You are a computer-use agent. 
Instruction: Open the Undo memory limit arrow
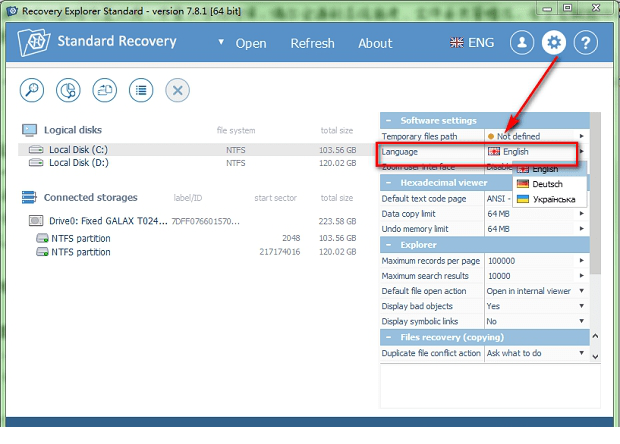(x=582, y=229)
